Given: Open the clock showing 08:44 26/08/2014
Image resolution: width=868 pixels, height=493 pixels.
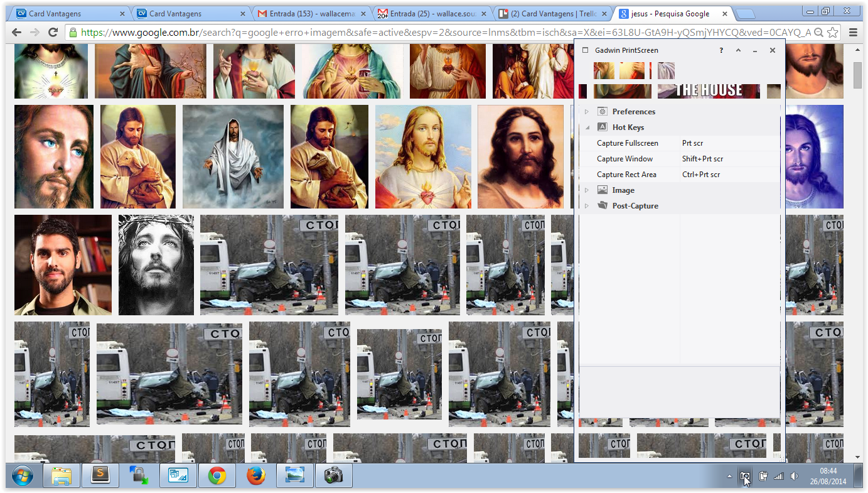Looking at the screenshot, I should pos(828,476).
